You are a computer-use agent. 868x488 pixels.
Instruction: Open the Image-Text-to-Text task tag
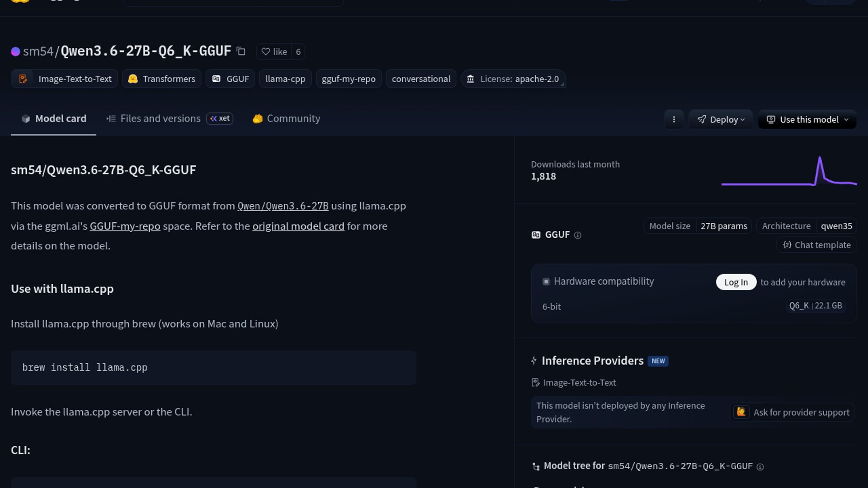65,79
